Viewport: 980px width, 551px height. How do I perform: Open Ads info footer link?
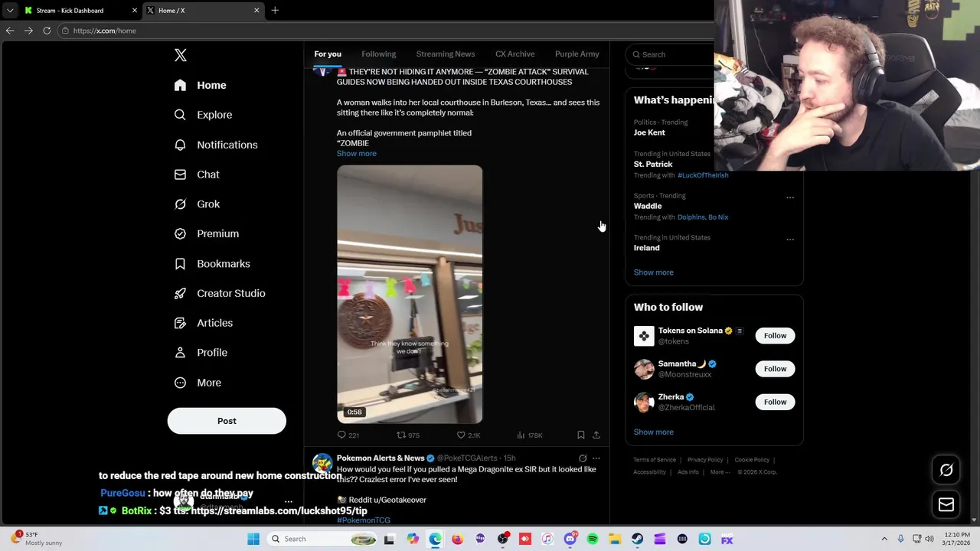tap(688, 472)
